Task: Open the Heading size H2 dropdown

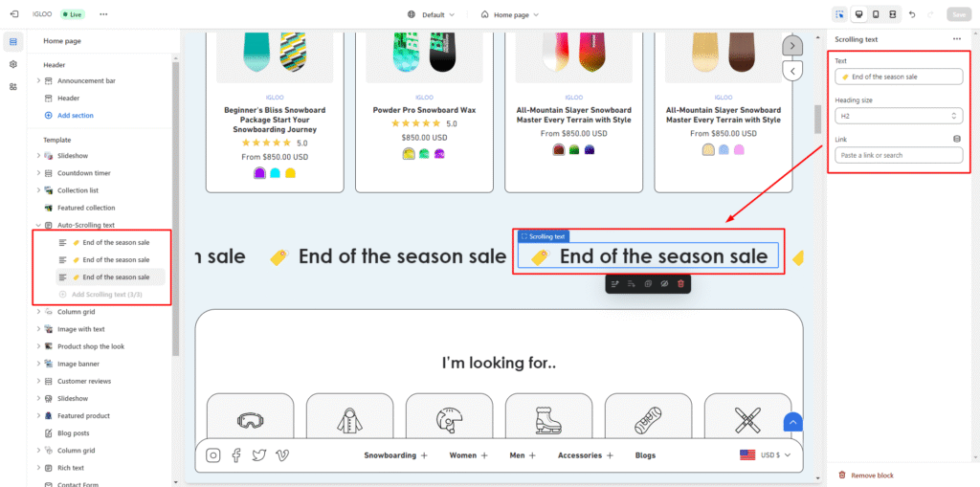Action: point(899,116)
